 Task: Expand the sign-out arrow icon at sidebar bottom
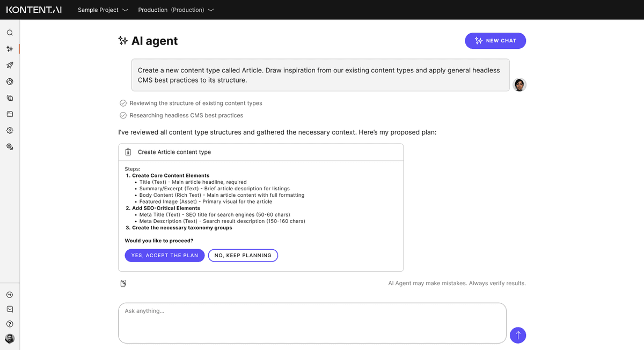(x=10, y=294)
